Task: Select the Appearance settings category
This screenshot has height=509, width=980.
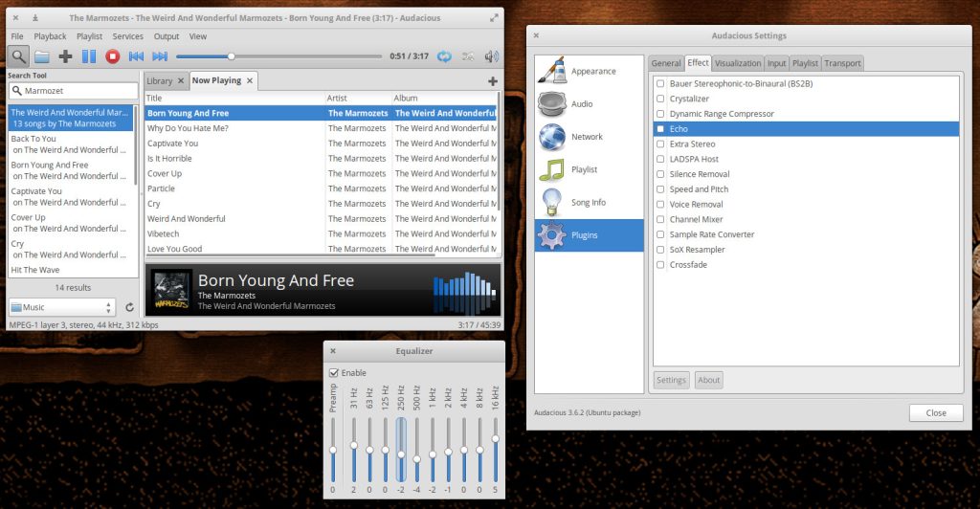Action: (589, 72)
